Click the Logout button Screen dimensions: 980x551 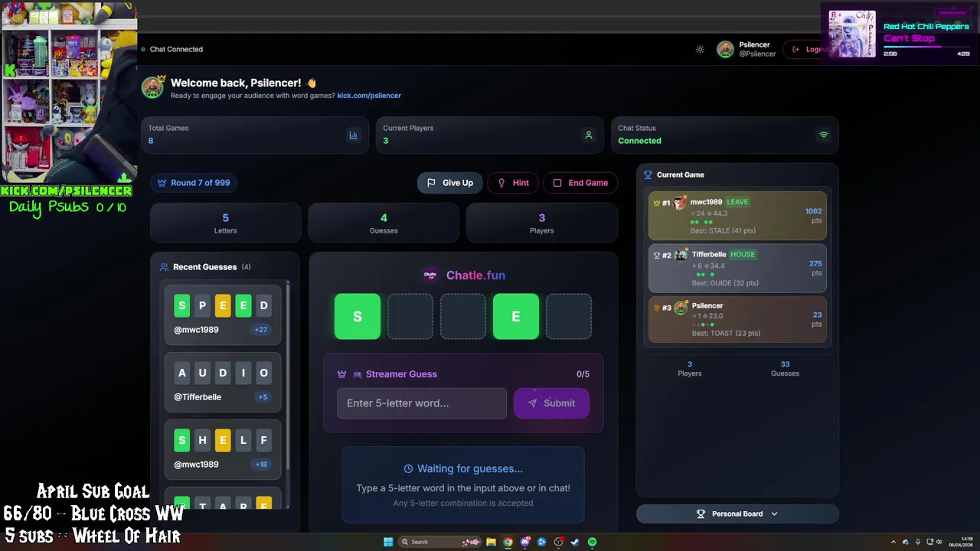[x=812, y=49]
